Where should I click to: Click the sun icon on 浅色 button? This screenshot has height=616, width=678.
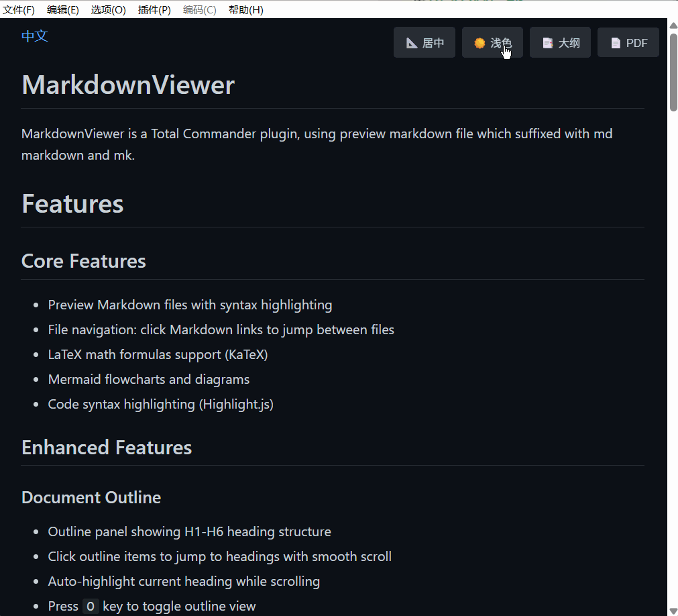479,43
